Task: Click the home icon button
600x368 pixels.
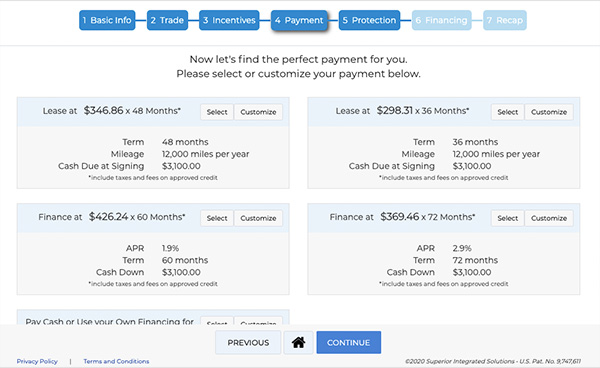Action: click(298, 342)
